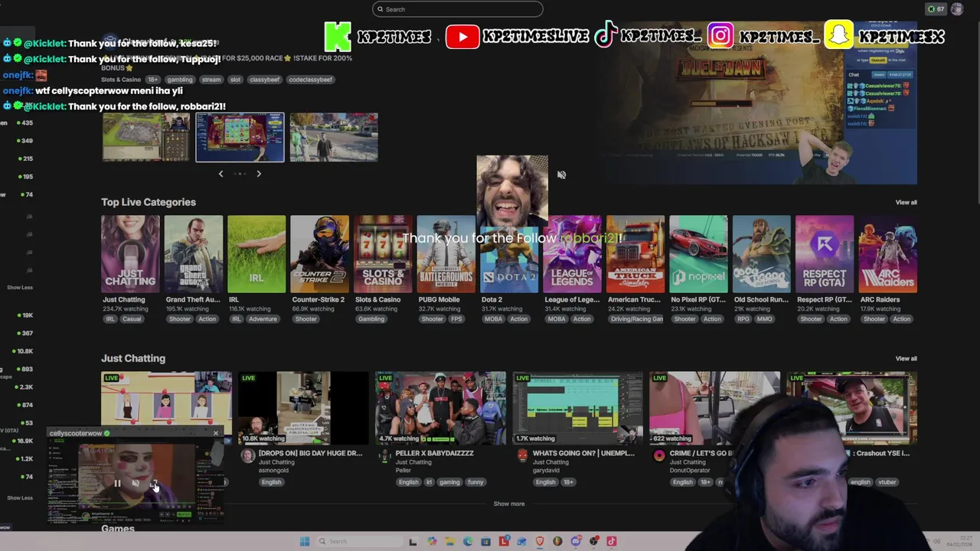Open the ARC Raiders category card
The height and width of the screenshot is (551, 980).
(888, 254)
